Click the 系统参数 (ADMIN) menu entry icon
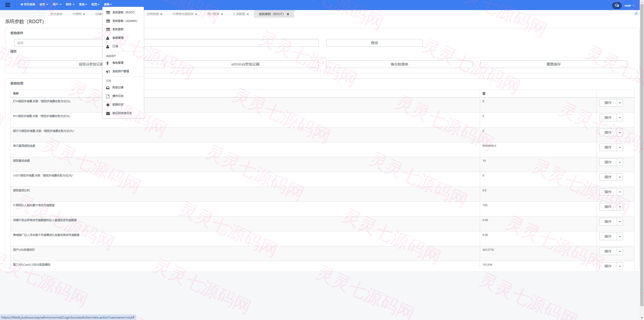 point(108,21)
